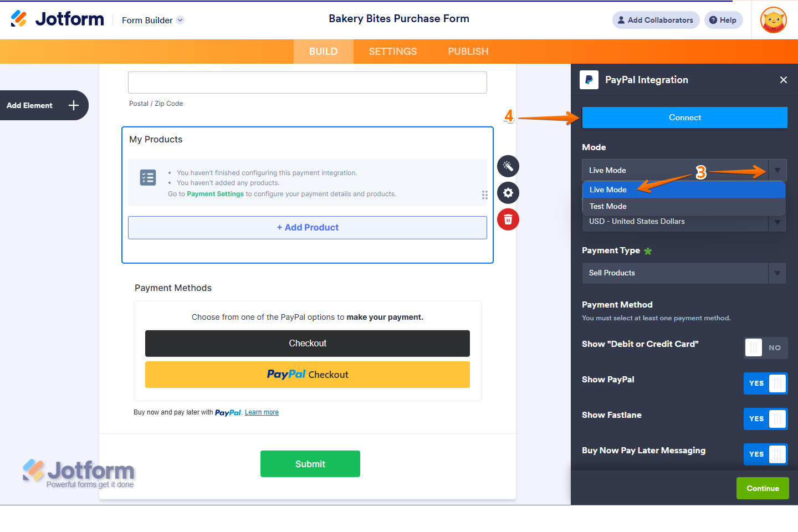This screenshot has height=532, width=798.
Task: Click the yellow PayPal Checkout button
Action: (308, 375)
